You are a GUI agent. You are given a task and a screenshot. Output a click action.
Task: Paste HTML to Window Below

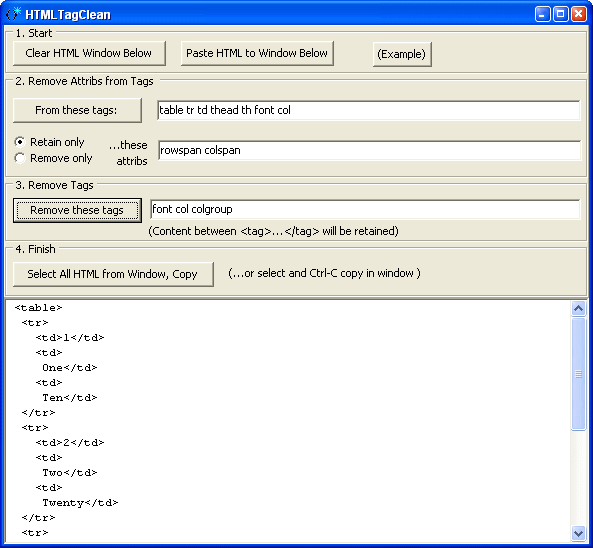pyautogui.click(x=257, y=53)
